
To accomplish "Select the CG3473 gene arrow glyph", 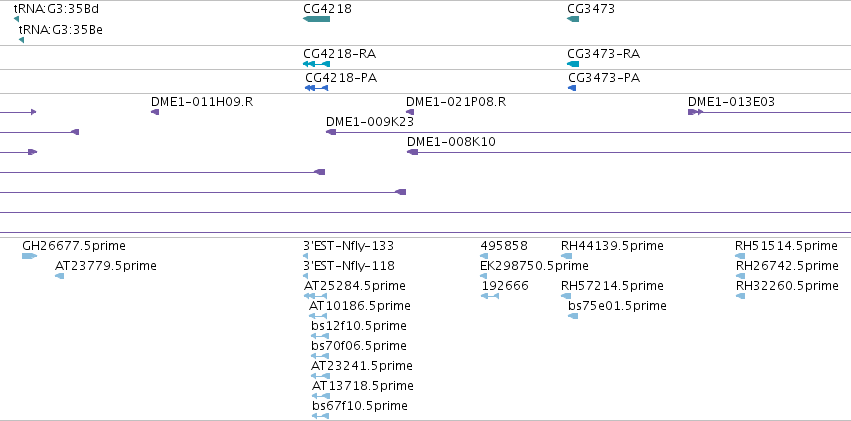I will tap(573, 20).
